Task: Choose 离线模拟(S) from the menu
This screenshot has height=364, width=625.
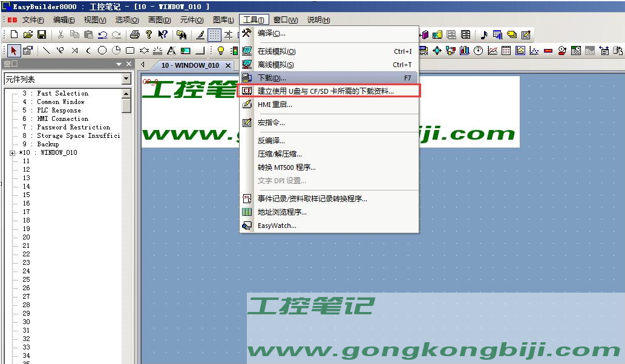Action: (329, 65)
